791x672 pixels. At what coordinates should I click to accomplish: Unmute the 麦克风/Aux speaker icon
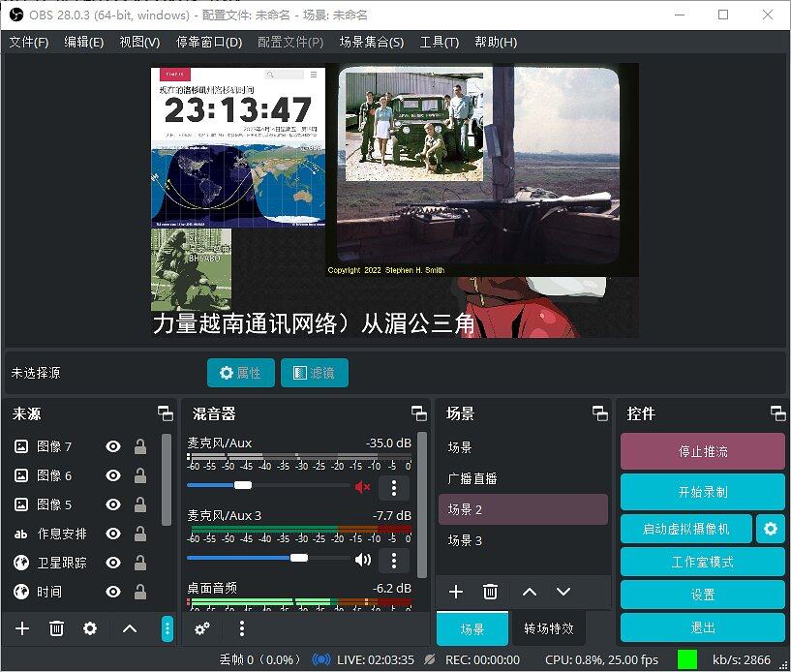coord(363,487)
